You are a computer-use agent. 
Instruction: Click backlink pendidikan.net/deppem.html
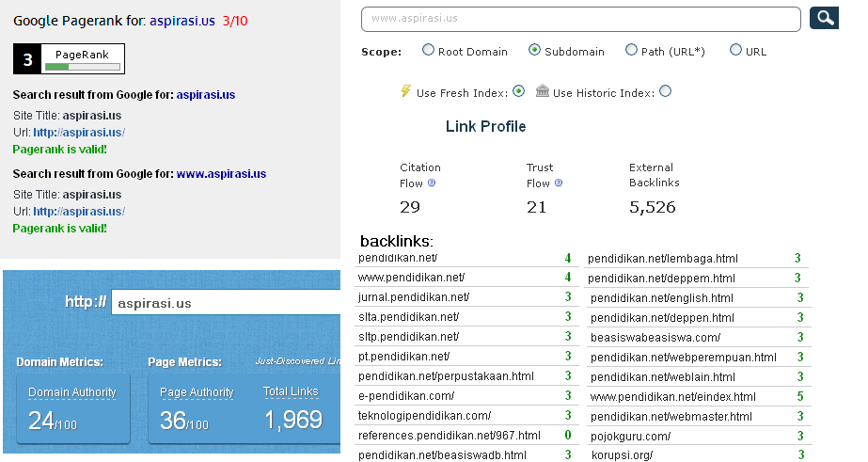point(661,279)
